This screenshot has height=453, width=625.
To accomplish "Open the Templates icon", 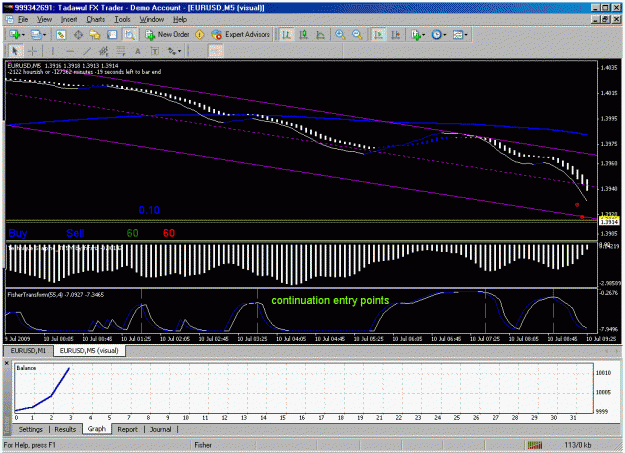I will (x=458, y=35).
